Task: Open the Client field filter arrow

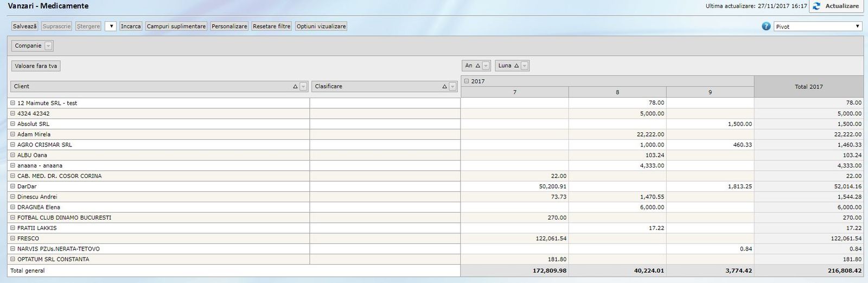Action: 303,87
